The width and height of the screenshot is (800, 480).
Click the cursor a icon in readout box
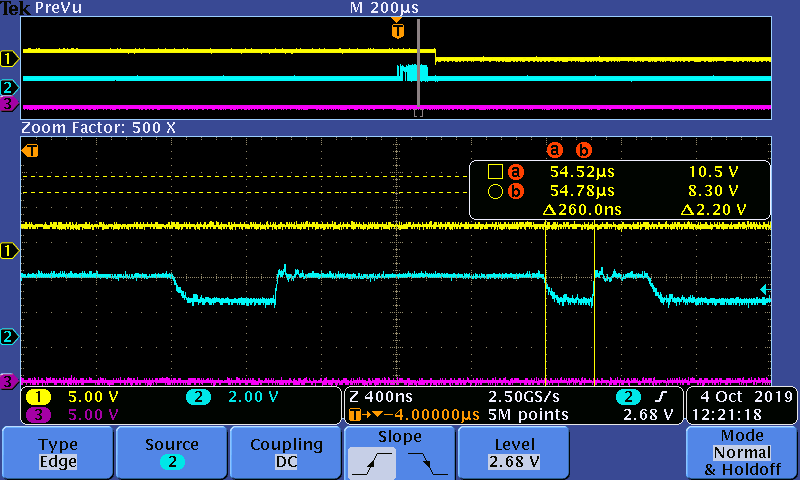pyautogui.click(x=516, y=172)
